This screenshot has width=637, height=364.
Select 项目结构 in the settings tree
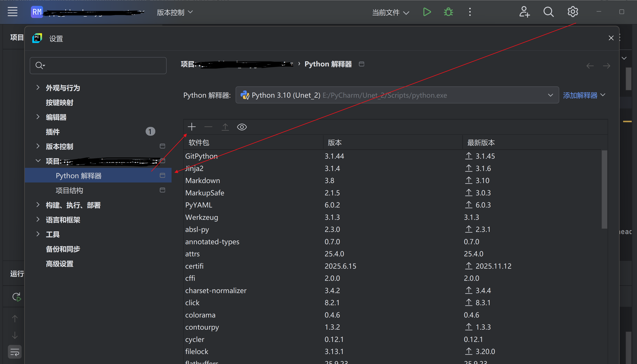pos(69,190)
